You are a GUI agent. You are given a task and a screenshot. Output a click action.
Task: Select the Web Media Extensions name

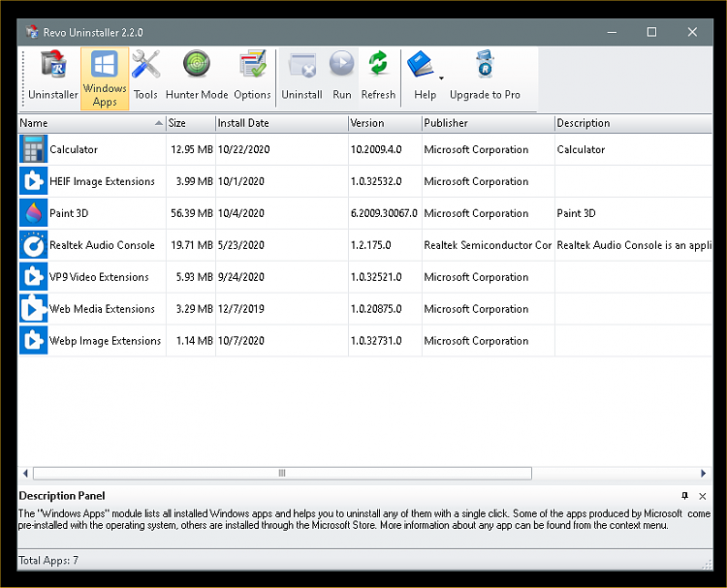pos(102,309)
